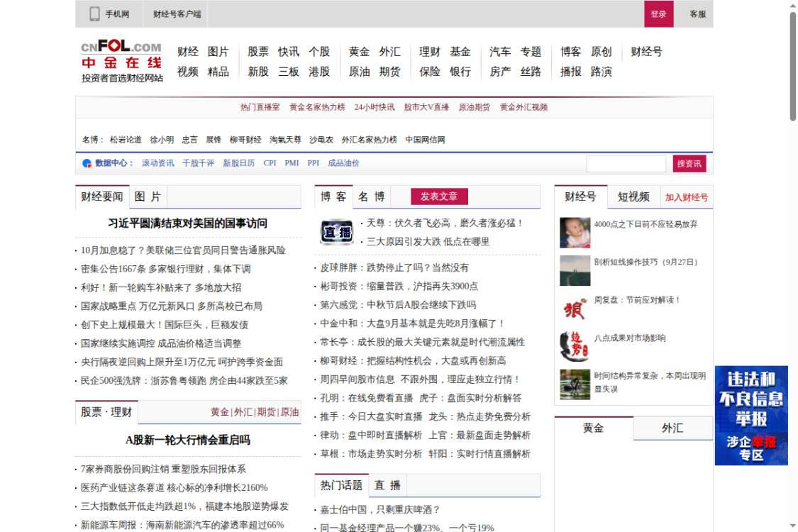This screenshot has width=798, height=532.
Task: Open the swan thumbnail beside 时间结构 article
Action: click(x=575, y=384)
